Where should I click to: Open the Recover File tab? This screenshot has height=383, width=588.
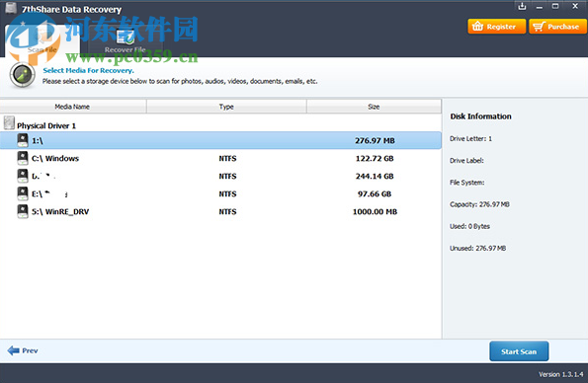click(126, 41)
